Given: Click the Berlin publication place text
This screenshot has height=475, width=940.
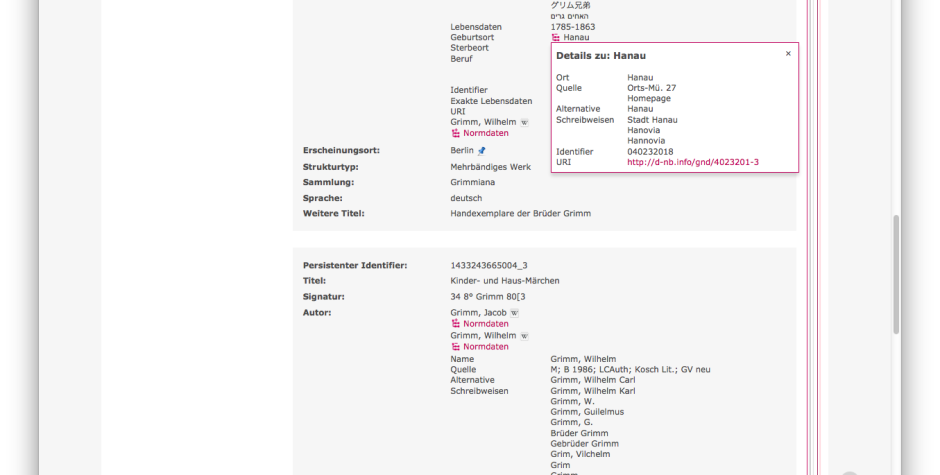Looking at the screenshot, I should [462, 151].
